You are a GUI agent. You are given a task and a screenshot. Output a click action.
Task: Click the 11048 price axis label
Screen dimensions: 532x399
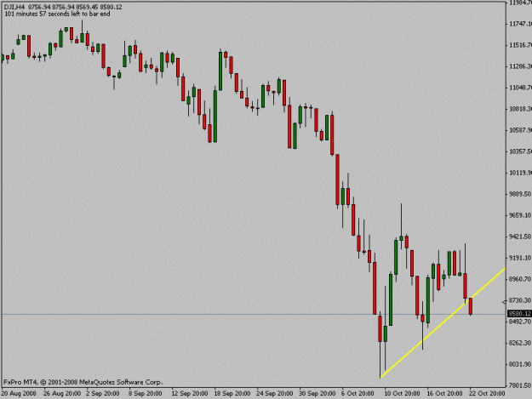pos(520,88)
